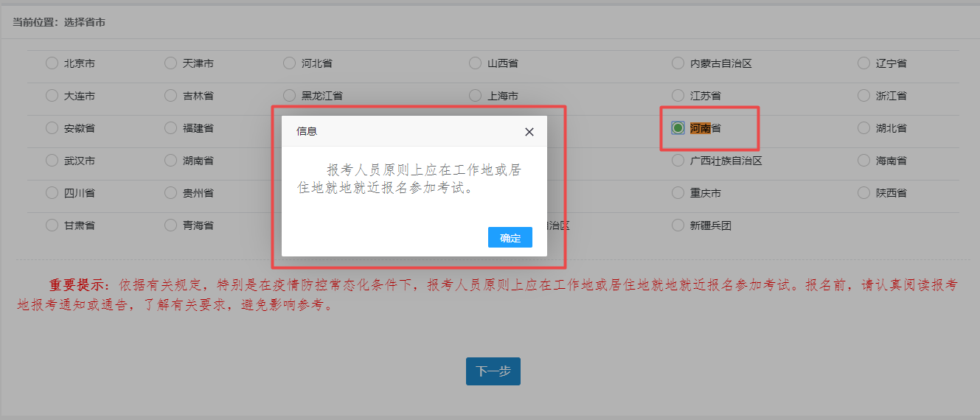The image size is (980, 420).
Task: Select the 北京市 radio button
Action: tap(52, 63)
